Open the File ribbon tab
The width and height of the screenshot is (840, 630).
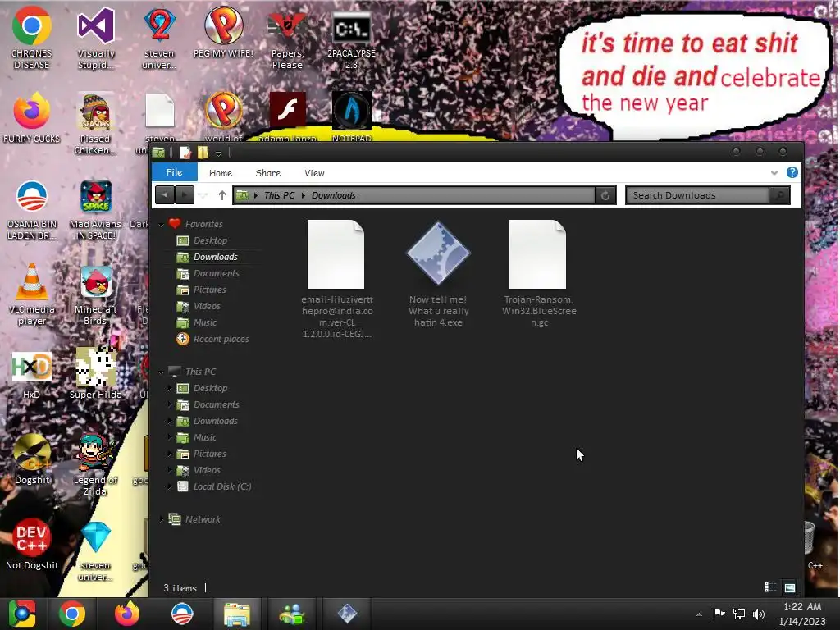click(x=175, y=172)
